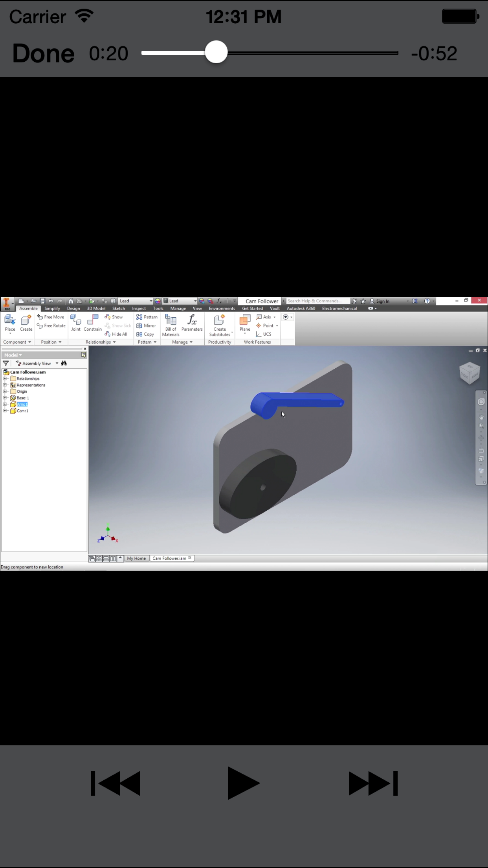Select Base:1 in the model tree
Viewport: 488px width, 868px height.
tap(23, 398)
